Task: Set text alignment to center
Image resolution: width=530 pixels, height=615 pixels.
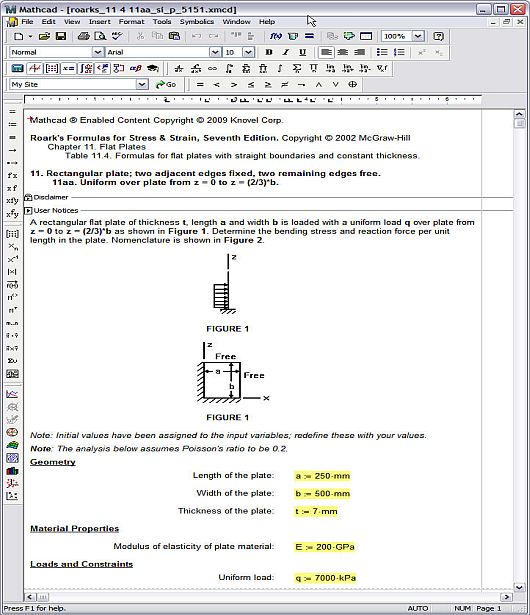Action: [342, 52]
